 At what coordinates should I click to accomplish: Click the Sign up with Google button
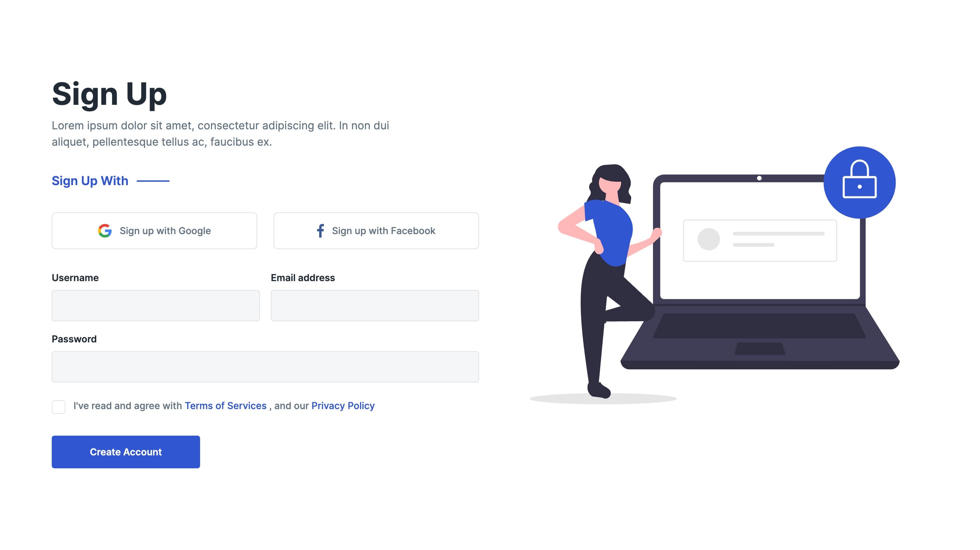coord(154,230)
